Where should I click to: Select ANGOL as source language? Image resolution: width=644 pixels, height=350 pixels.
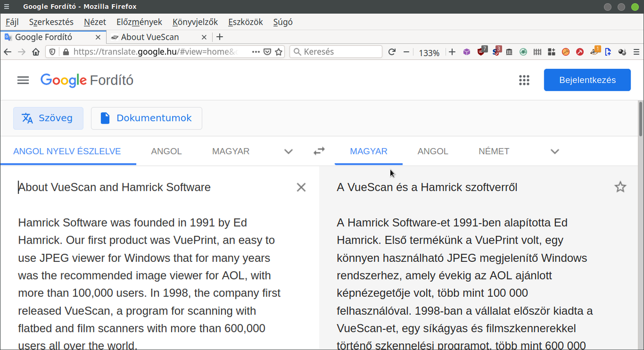pyautogui.click(x=167, y=151)
